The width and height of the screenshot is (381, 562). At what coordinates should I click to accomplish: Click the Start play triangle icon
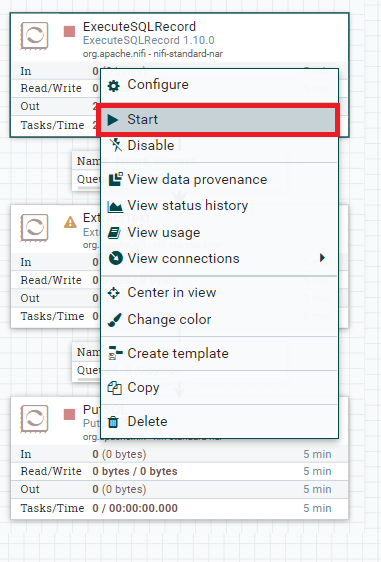click(x=113, y=120)
